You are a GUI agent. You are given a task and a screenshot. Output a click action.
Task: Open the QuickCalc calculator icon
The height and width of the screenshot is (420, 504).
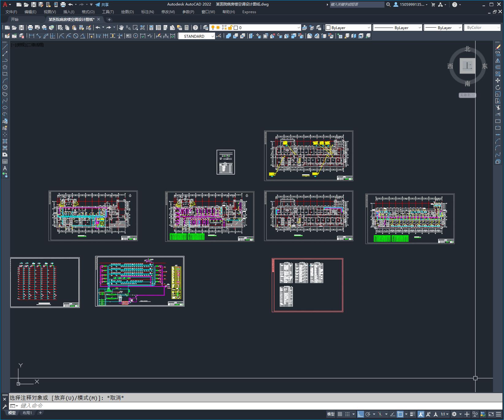(187, 28)
